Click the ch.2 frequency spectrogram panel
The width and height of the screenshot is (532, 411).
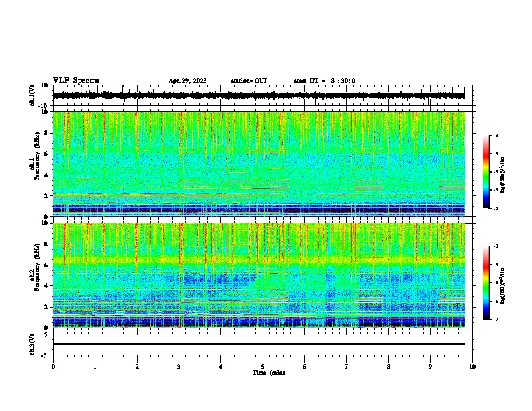pos(259,275)
